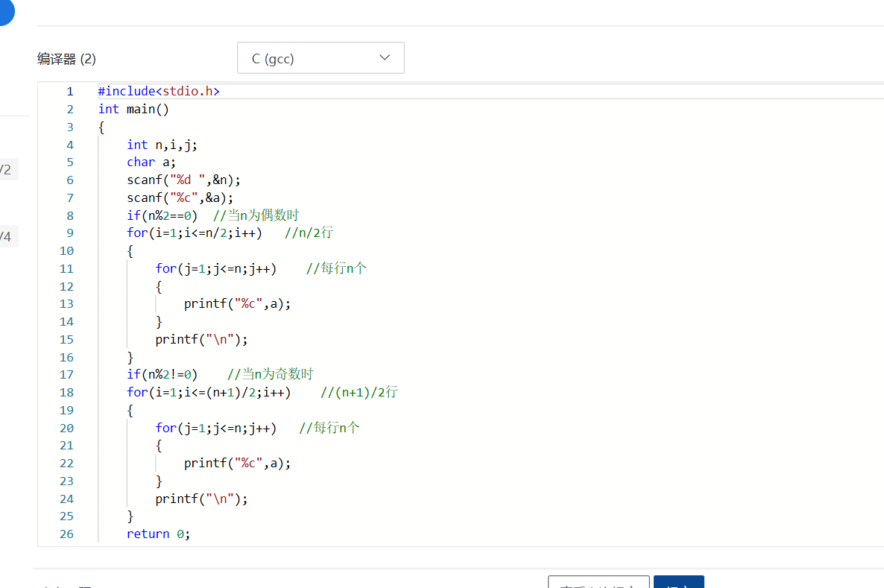Click the printf("%c",a); statement on line 22

click(x=237, y=464)
